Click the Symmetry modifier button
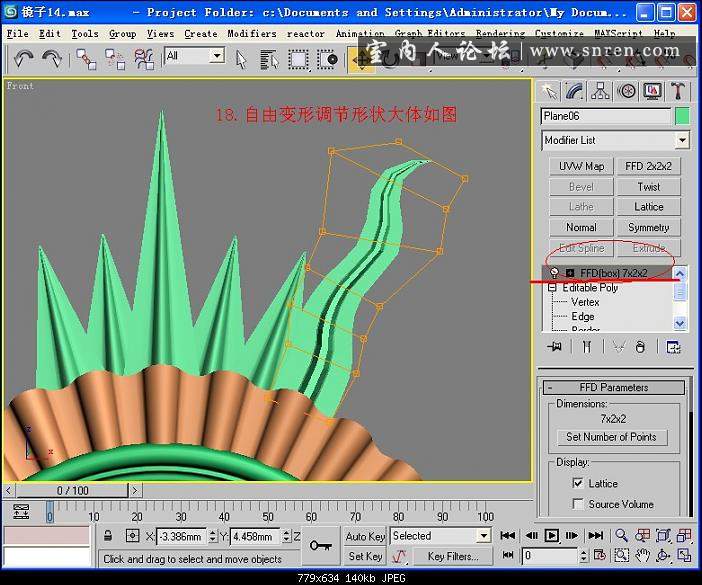This screenshot has width=702, height=585. pos(648,227)
